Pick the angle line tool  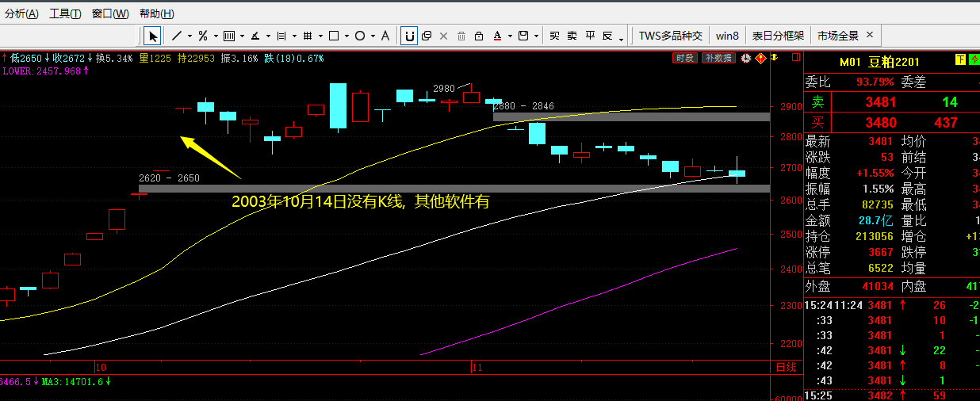pos(255,36)
